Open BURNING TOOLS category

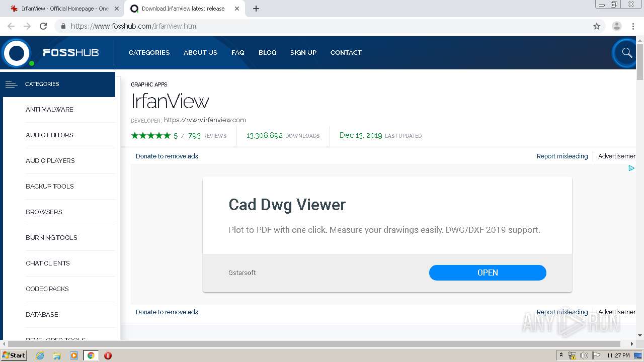pos(51,237)
